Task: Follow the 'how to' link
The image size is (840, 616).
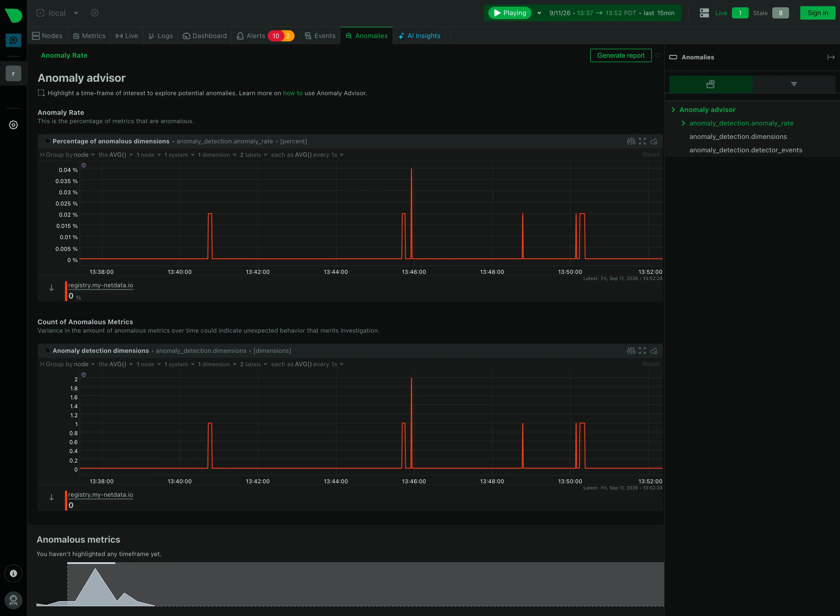Action: [x=293, y=93]
